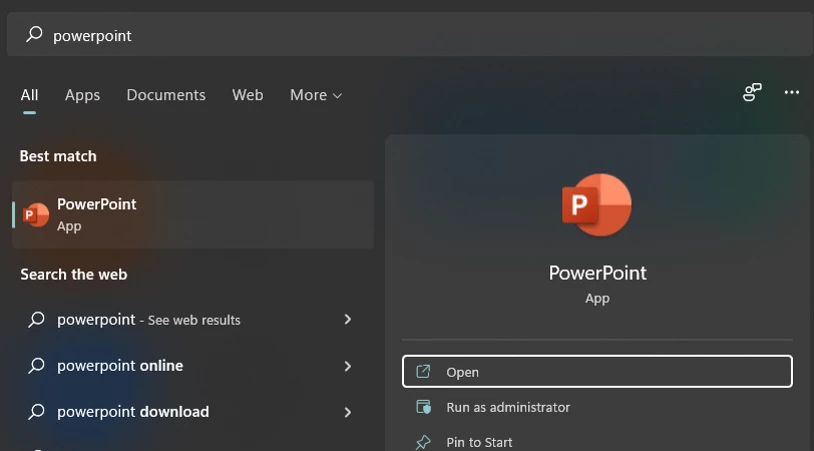Click magnifier icon next to 'powerpoint online'
This screenshot has width=814, height=451.
(36, 365)
